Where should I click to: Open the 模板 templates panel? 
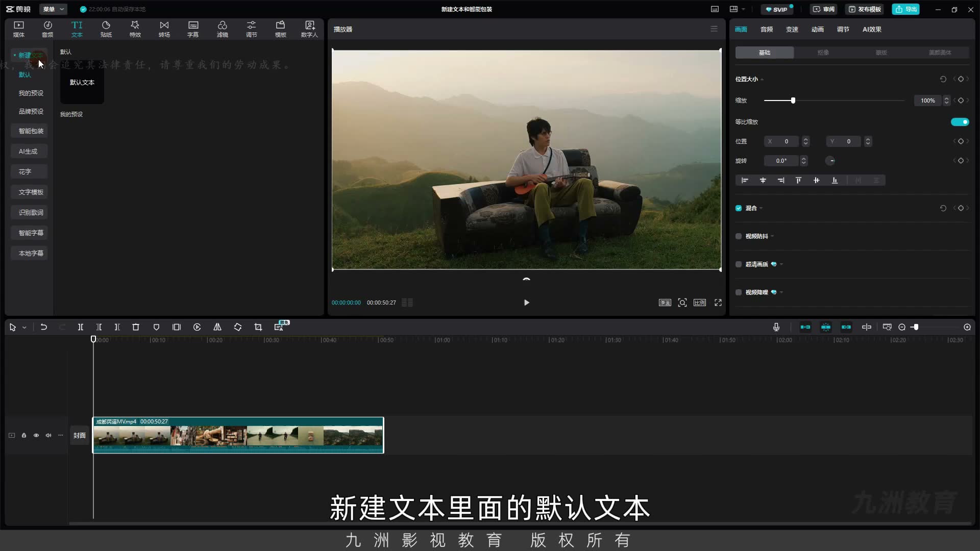[281, 29]
